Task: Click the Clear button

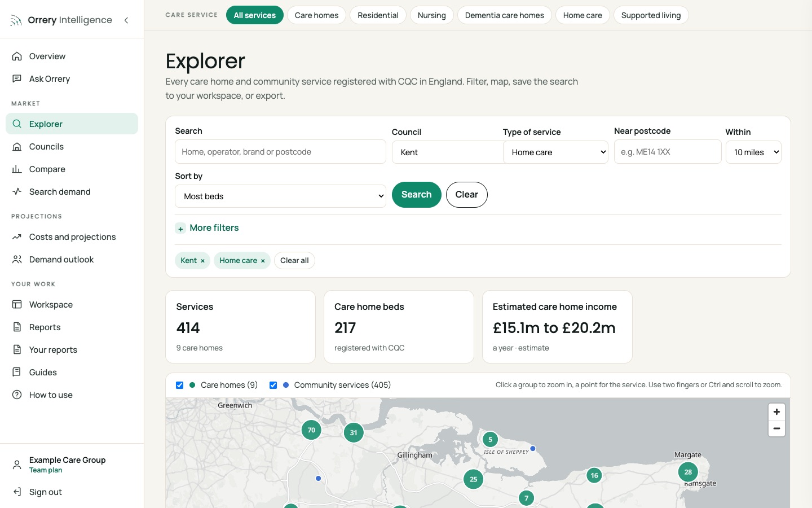Action: pos(467,195)
